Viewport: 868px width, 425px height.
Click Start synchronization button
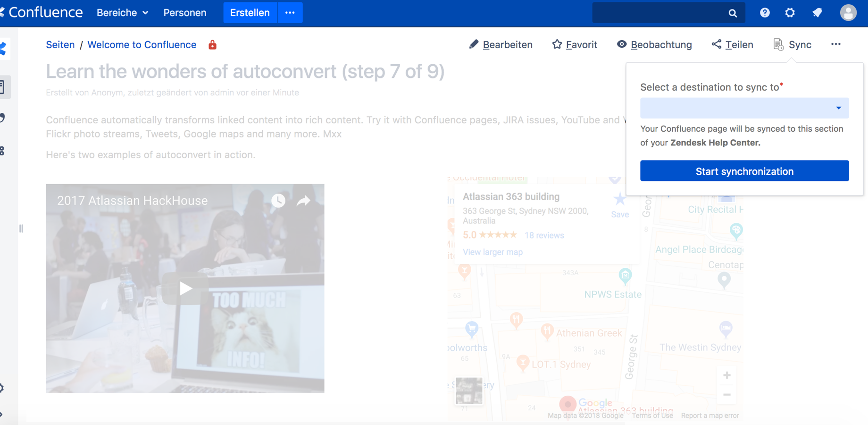click(744, 171)
